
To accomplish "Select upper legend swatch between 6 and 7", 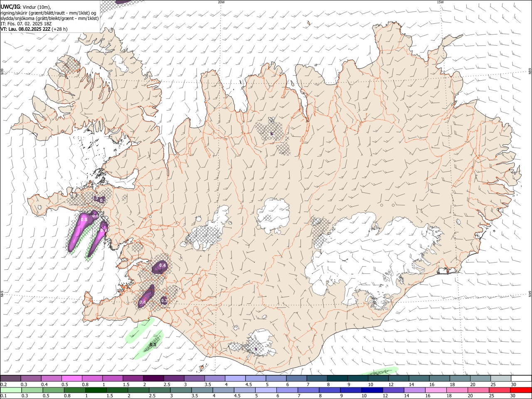I will (296, 378).
